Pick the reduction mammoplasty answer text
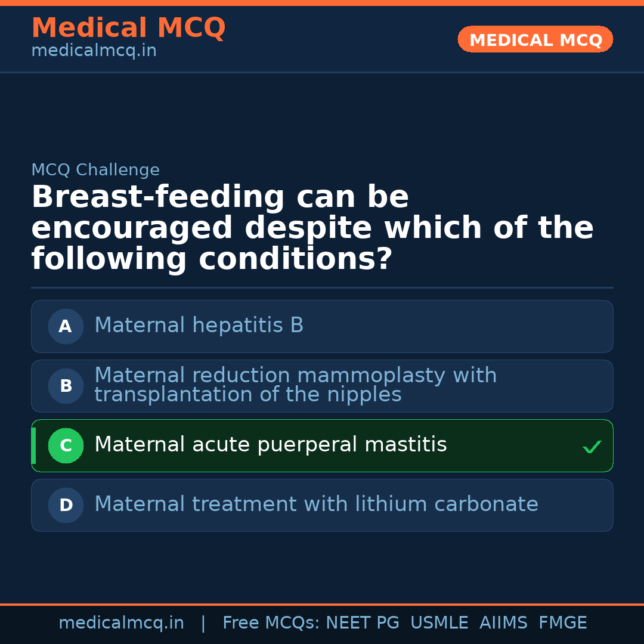This screenshot has height=644, width=644. pos(295,385)
